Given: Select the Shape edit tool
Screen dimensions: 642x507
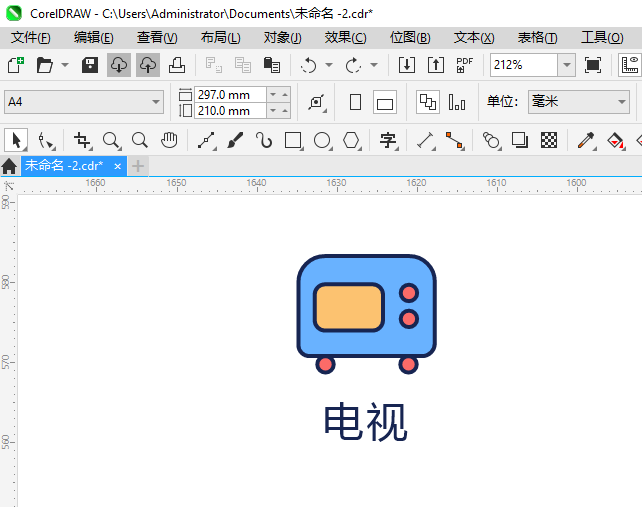Looking at the screenshot, I should (46, 140).
